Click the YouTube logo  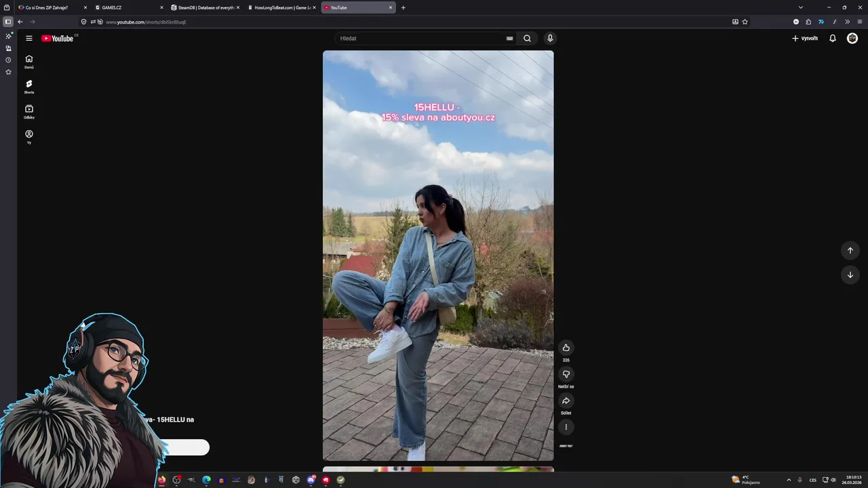click(x=59, y=39)
